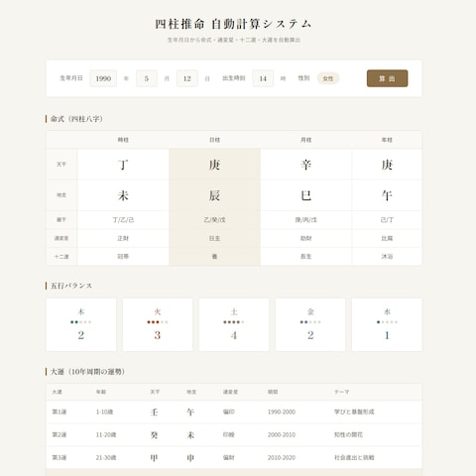This screenshot has width=476, height=476.
Task: Click the 癸 stem in 第2運 row
Action: pos(154,434)
